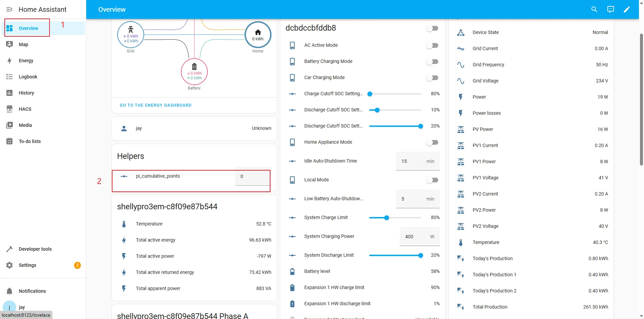Open HACS from the sidebar
The height and width of the screenshot is (319, 644).
point(25,109)
